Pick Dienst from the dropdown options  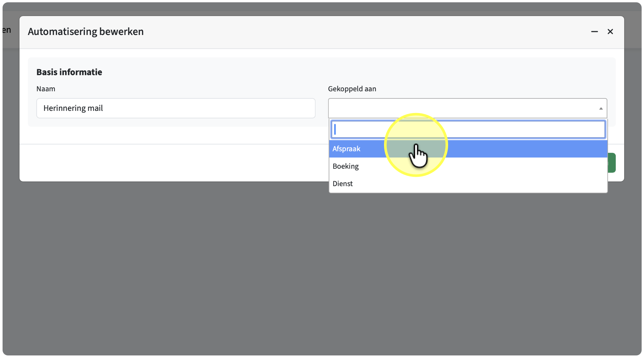pyautogui.click(x=468, y=183)
